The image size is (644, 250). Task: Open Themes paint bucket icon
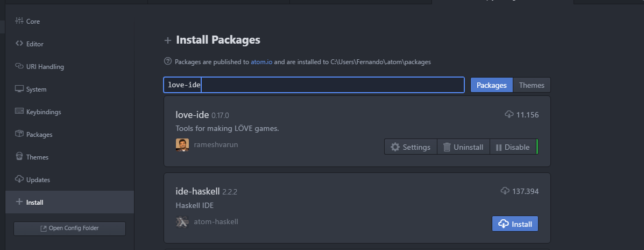tap(19, 156)
